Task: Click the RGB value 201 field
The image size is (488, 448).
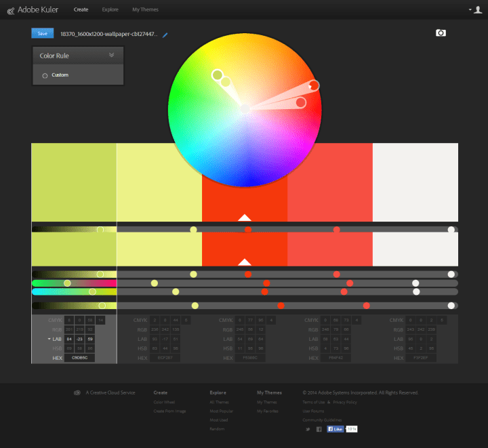Action: pyautogui.click(x=69, y=329)
